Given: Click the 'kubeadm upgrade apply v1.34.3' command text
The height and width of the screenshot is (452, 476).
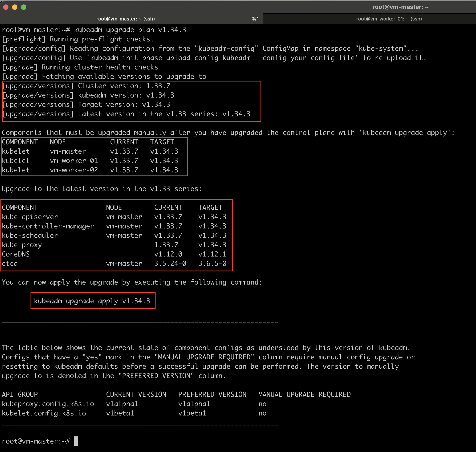Looking at the screenshot, I should 92,301.
